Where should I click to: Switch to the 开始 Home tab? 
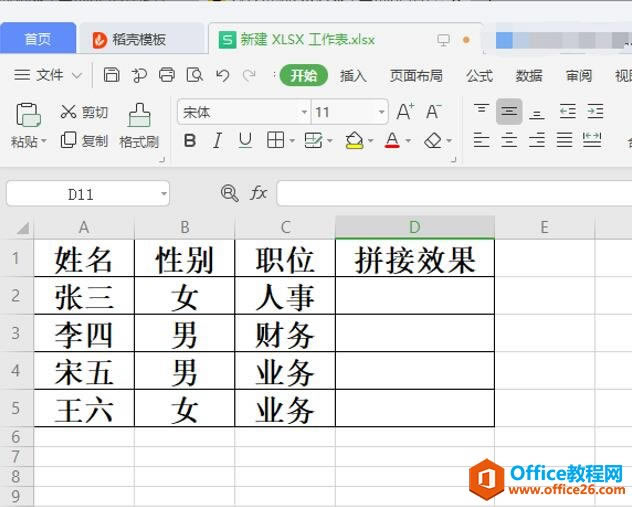304,75
